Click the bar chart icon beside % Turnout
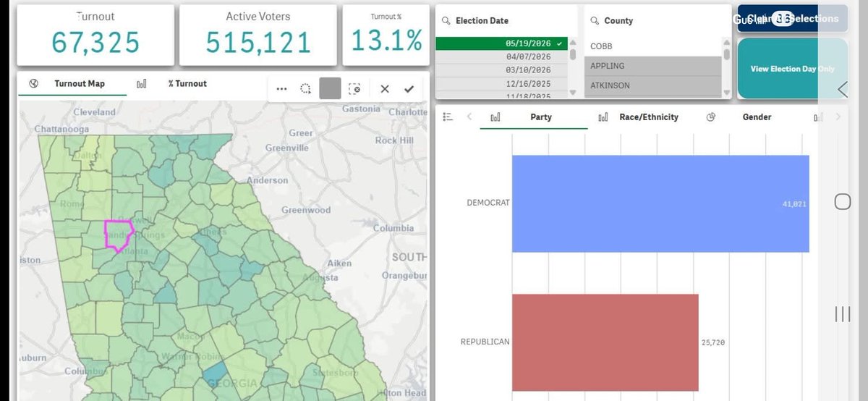Viewport: 868px width, 401px height. 141,84
